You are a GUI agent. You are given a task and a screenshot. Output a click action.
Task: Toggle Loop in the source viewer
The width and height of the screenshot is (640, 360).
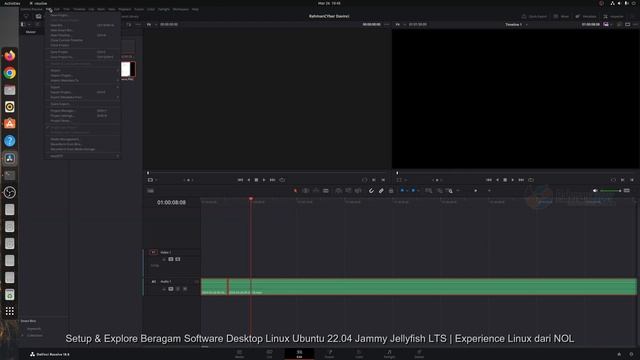pyautogui.click(x=282, y=180)
